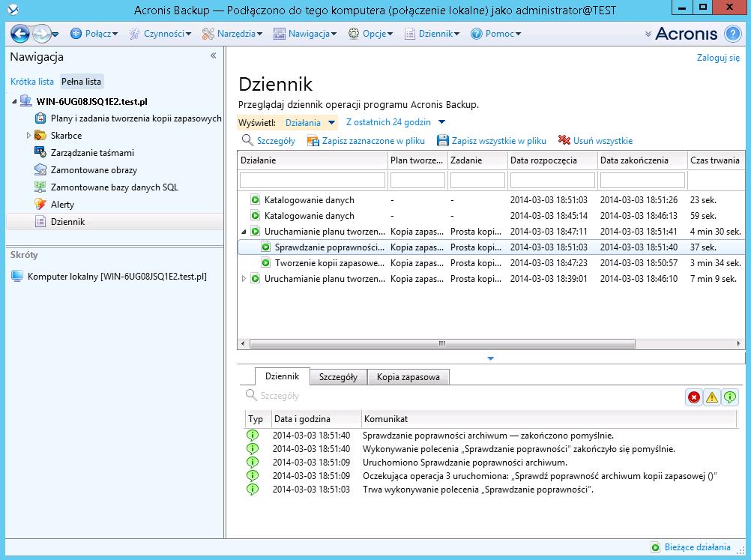Open the navigation history dropdown arrow

pyautogui.click(x=55, y=34)
